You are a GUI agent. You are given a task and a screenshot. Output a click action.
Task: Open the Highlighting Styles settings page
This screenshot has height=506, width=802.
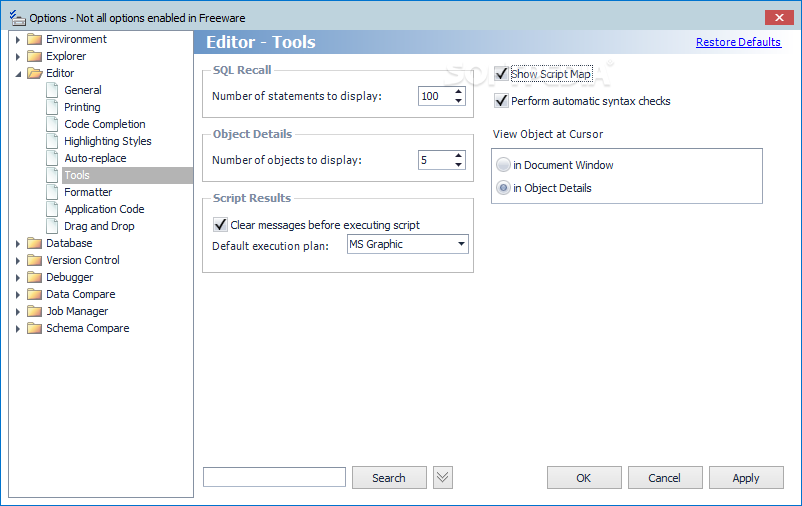[107, 141]
